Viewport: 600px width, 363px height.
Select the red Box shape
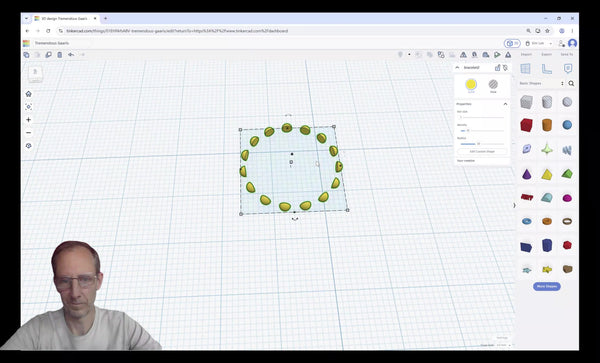point(527,125)
